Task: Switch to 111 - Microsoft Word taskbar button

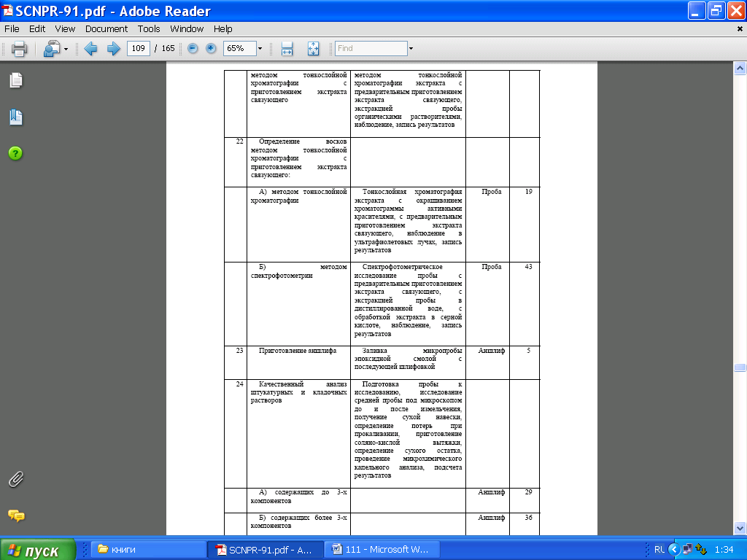Action: click(x=382, y=550)
